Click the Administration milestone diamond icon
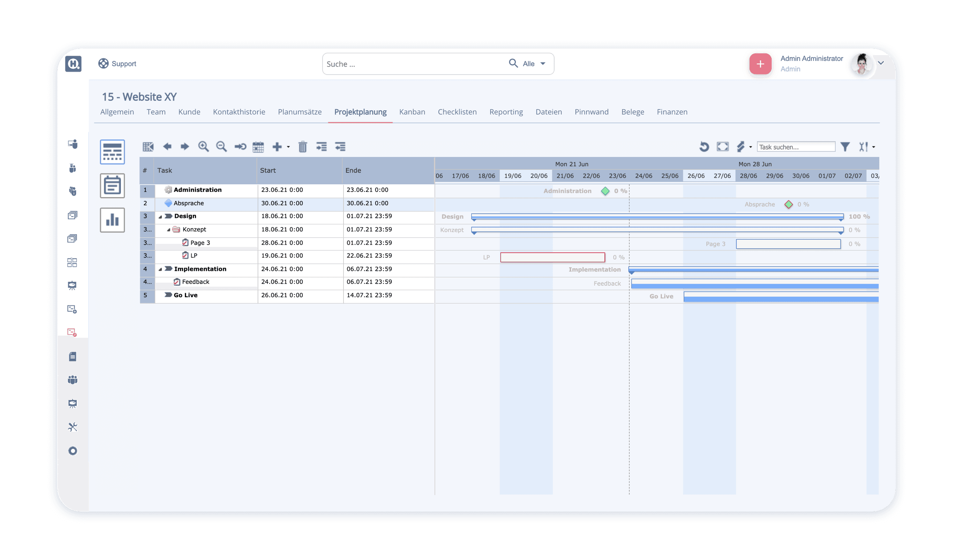953x560 pixels. 605,190
